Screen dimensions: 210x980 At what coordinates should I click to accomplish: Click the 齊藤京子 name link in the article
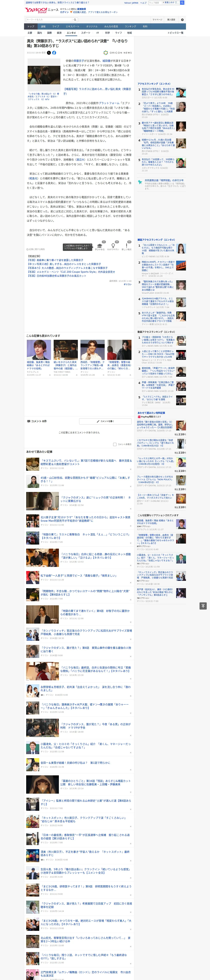(79, 61)
